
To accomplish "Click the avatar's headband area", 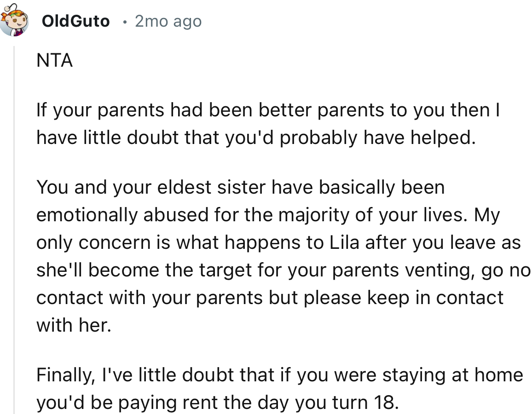I will click(16, 14).
